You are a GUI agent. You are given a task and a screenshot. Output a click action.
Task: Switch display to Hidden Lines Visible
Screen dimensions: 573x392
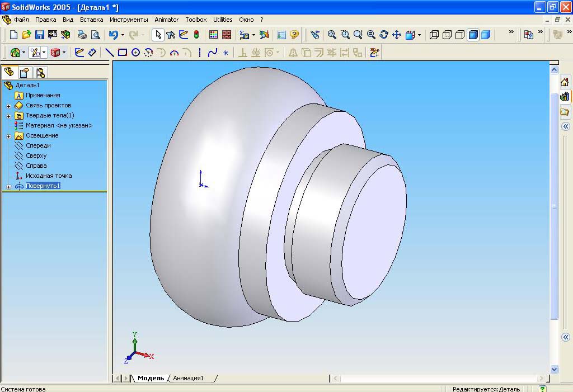[447, 35]
